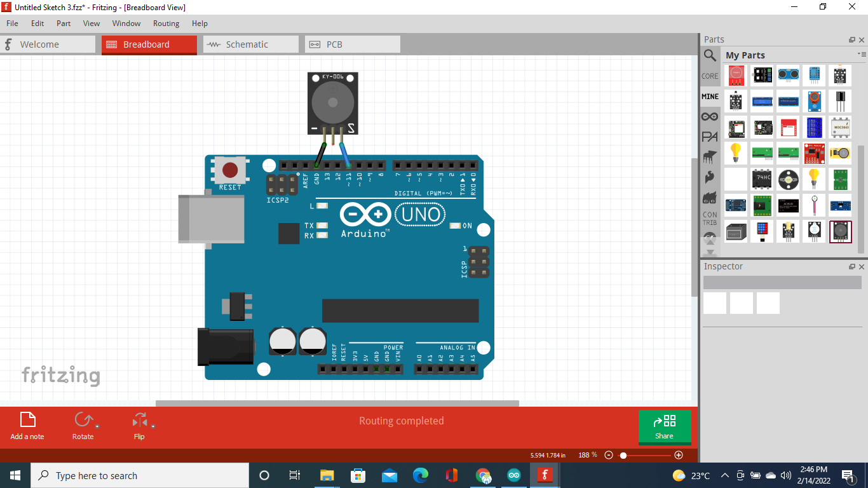Open the Arduino parts bin
The width and height of the screenshot is (868, 488).
[710, 117]
